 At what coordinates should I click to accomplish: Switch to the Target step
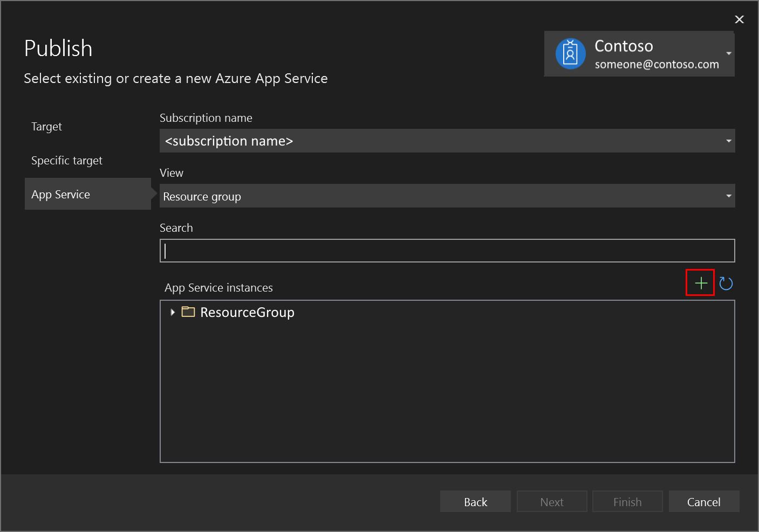click(46, 126)
